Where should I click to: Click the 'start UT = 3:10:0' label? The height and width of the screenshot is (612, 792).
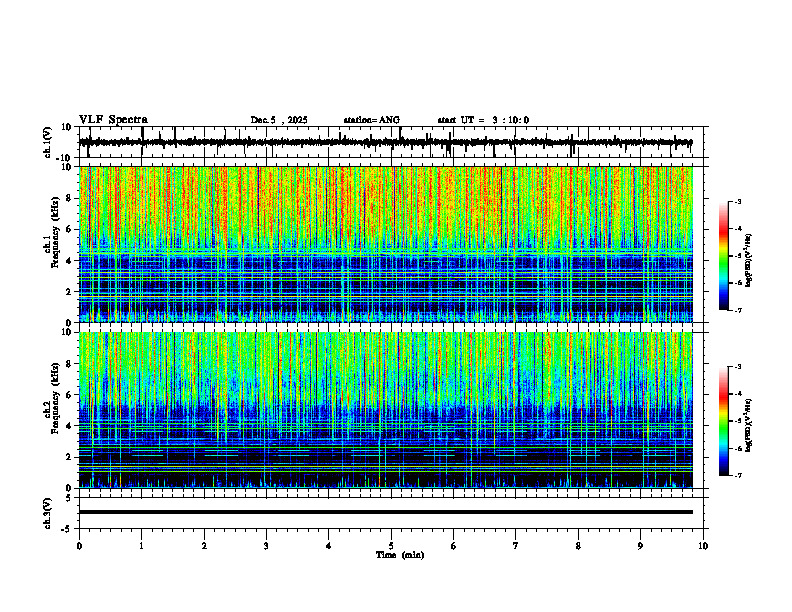[x=483, y=120]
